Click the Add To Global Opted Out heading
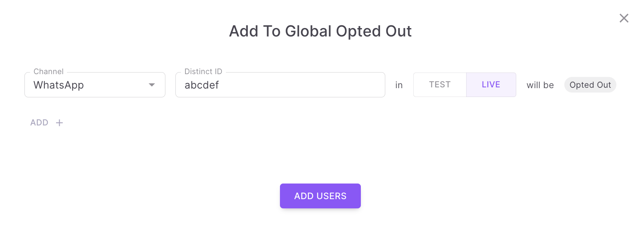This screenshot has height=230, width=644. pos(320,31)
